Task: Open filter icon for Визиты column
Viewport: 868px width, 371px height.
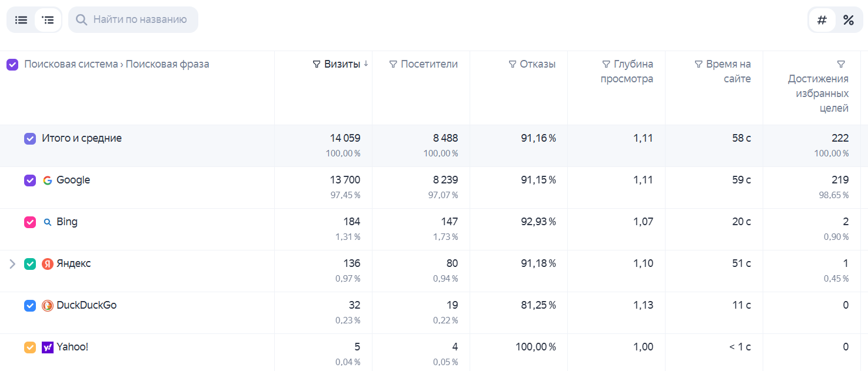Action: (317, 64)
